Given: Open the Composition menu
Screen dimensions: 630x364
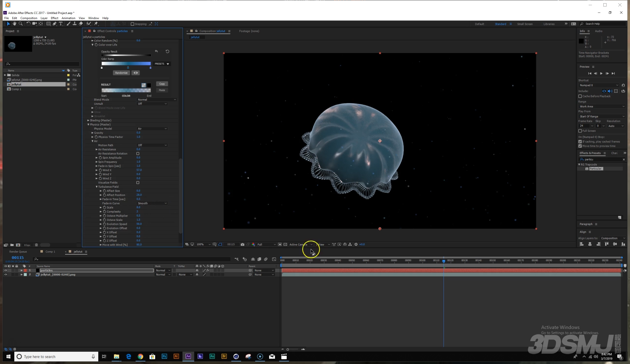Looking at the screenshot, I should pos(29,18).
